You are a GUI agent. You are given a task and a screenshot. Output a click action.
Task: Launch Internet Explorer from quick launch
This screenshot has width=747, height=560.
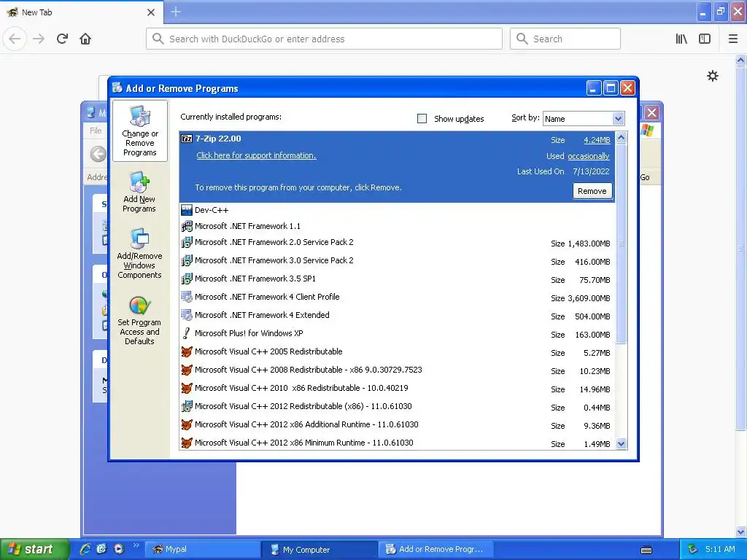tap(85, 549)
